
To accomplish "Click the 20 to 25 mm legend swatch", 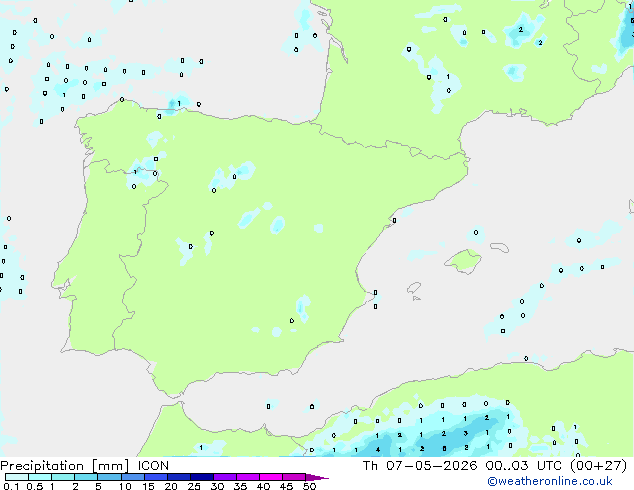I will (179, 477).
